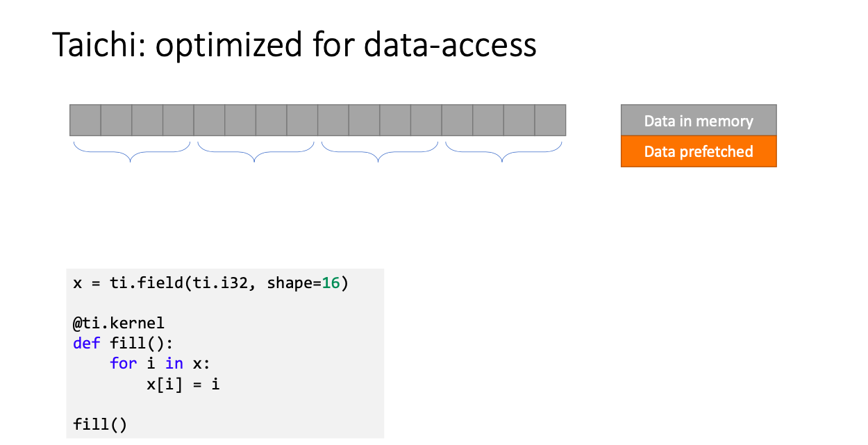Click the third curly brace under the array
Viewport: 868px width, 445px height.
point(380,151)
